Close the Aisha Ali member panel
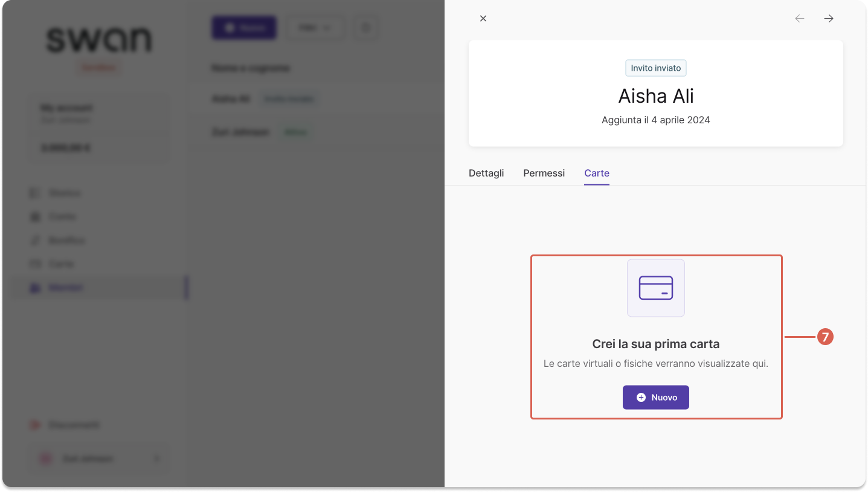The width and height of the screenshot is (868, 492). click(483, 19)
